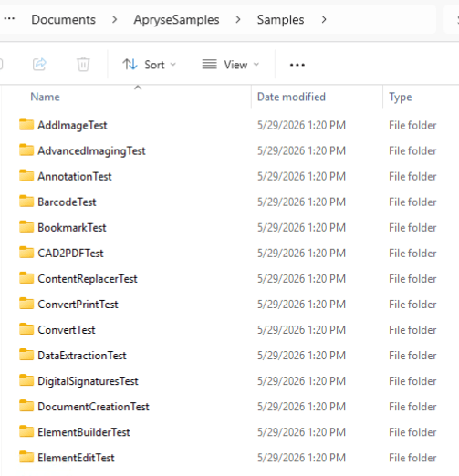Sort by Date modified column header

pos(291,97)
